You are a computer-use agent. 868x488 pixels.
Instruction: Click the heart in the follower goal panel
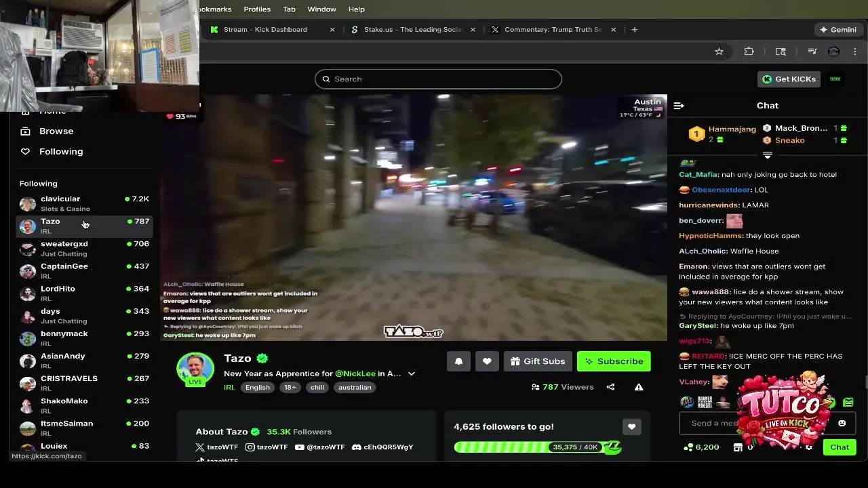(631, 426)
